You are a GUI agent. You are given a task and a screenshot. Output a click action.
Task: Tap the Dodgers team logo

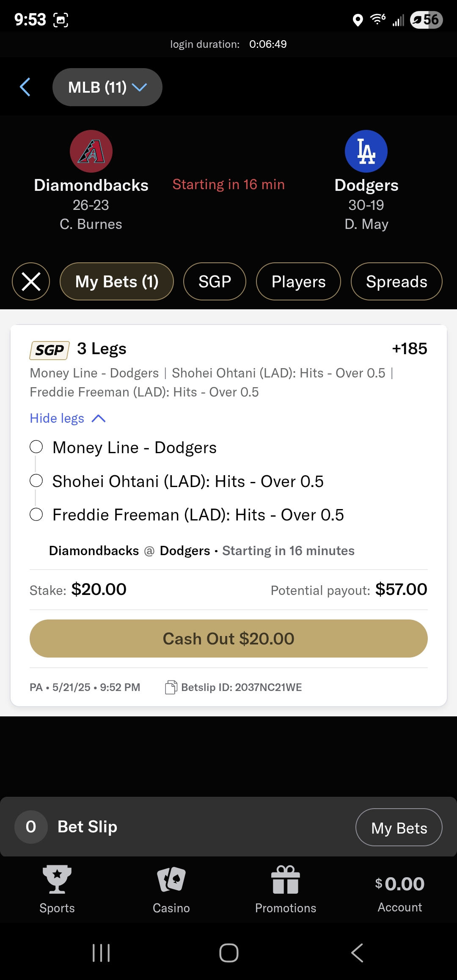pyautogui.click(x=366, y=151)
